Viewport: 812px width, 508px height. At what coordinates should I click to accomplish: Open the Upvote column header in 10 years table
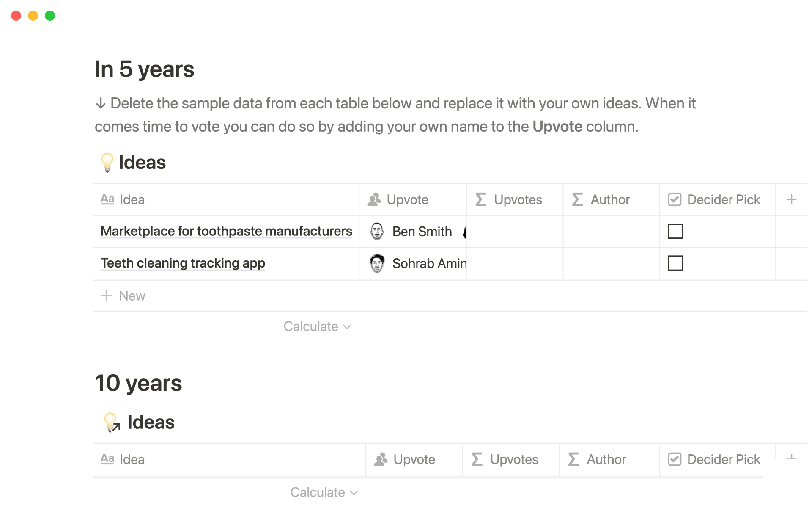(x=414, y=459)
